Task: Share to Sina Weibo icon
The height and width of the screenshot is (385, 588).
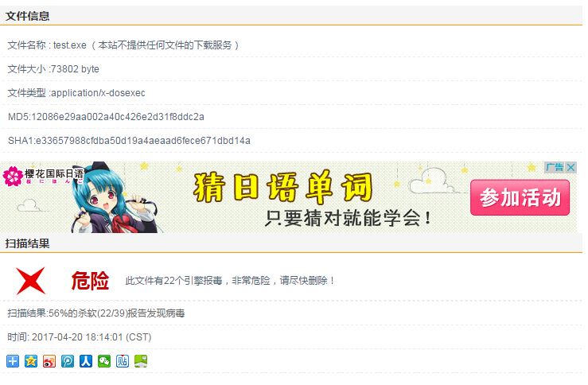Action: pyautogui.click(x=49, y=361)
